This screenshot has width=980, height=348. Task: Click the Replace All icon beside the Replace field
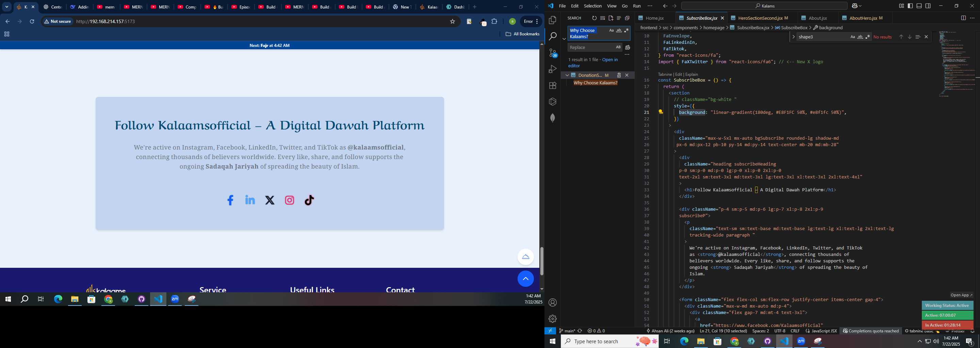(628, 48)
